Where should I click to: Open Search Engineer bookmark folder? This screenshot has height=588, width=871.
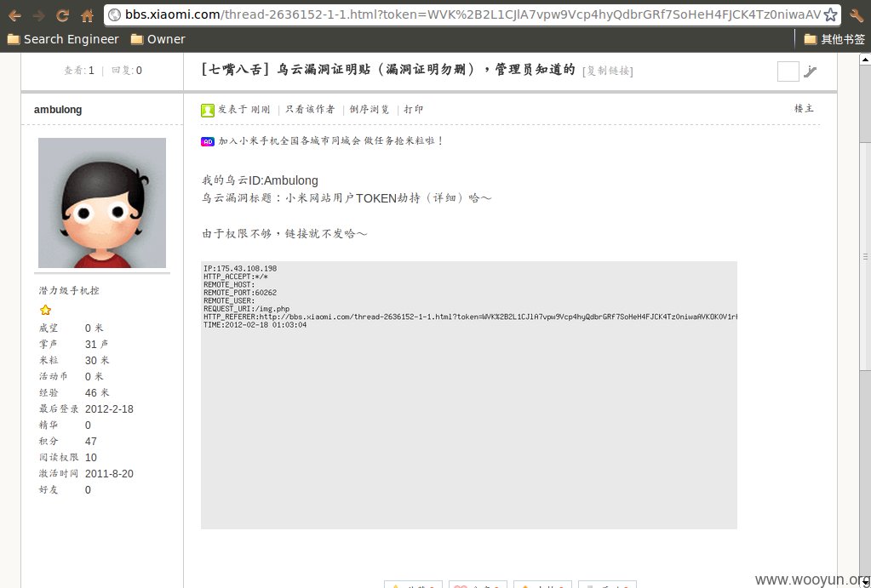coord(63,39)
